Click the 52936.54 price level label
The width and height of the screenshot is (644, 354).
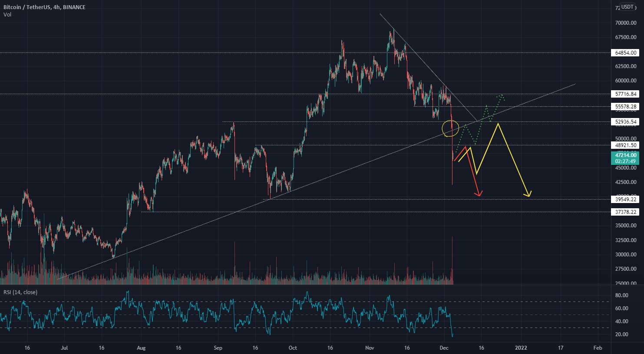(x=626, y=122)
